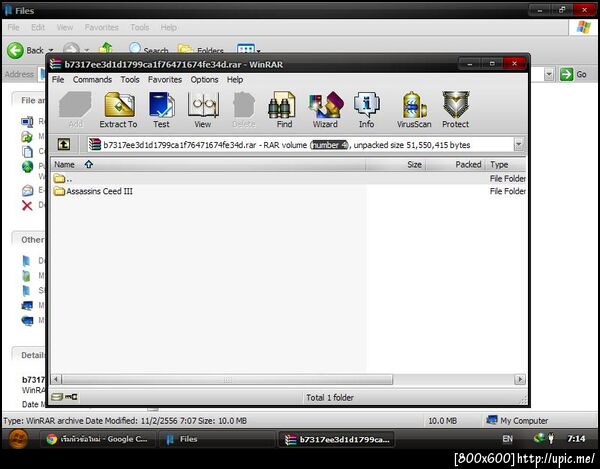Run the VirusScan toolbar icon

(x=414, y=110)
